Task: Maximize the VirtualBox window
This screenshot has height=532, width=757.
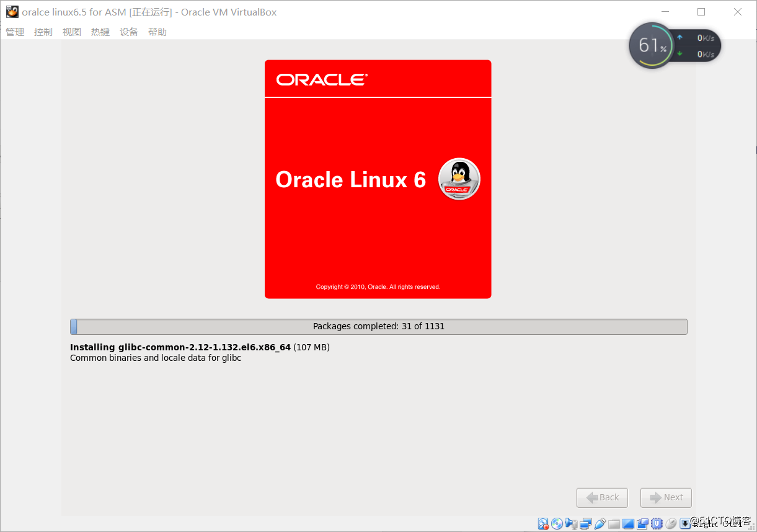Action: (x=701, y=12)
